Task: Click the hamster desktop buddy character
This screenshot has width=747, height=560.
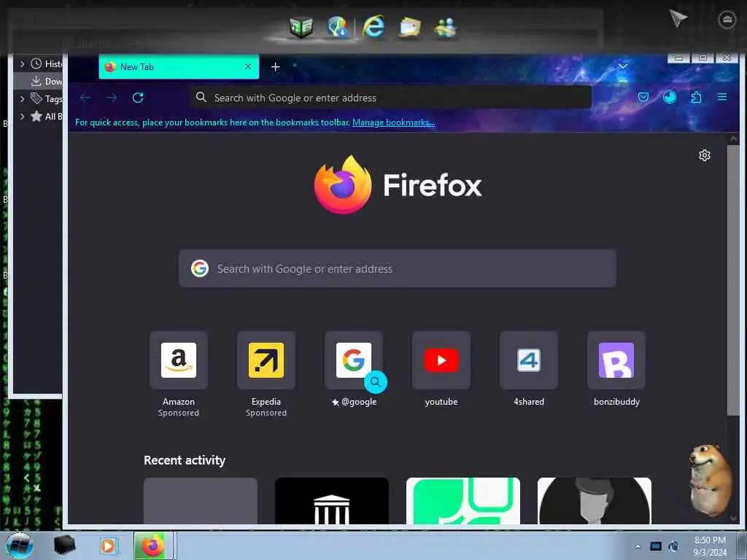Action: (711, 480)
